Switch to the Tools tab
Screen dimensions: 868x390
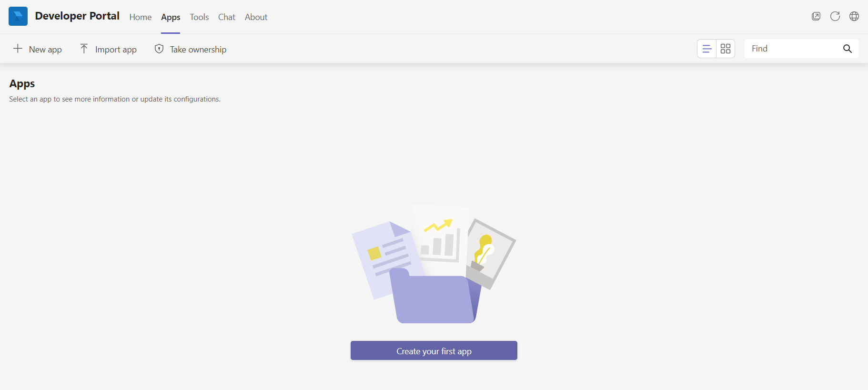[199, 17]
